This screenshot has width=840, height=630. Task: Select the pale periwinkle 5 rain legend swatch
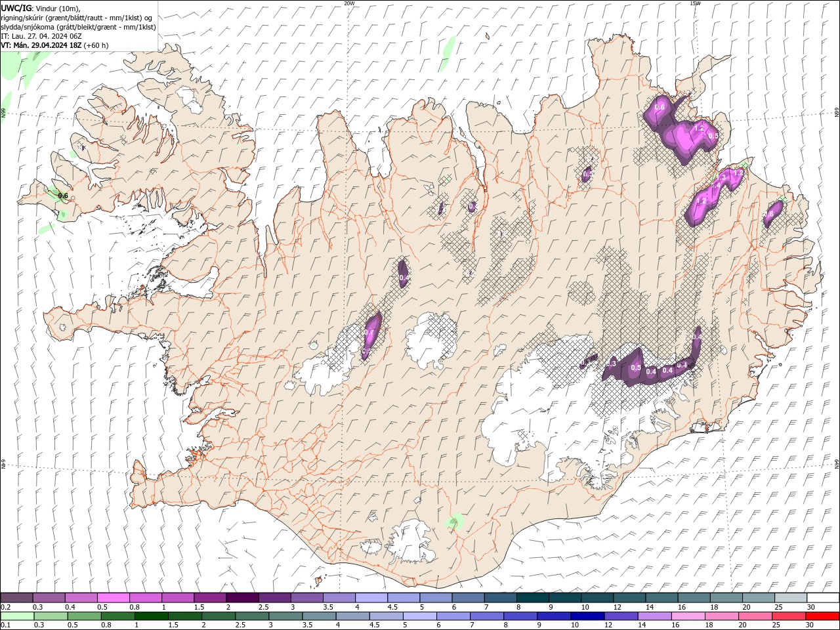(x=419, y=616)
